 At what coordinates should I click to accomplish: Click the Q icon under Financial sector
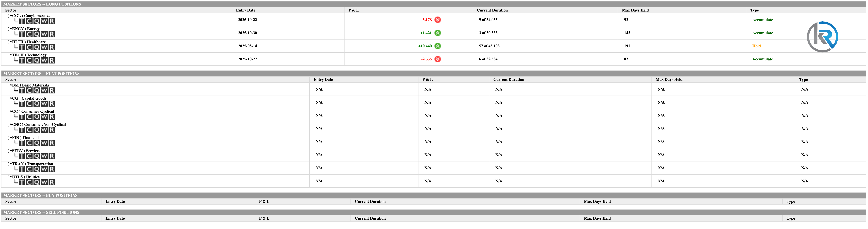pos(37,143)
